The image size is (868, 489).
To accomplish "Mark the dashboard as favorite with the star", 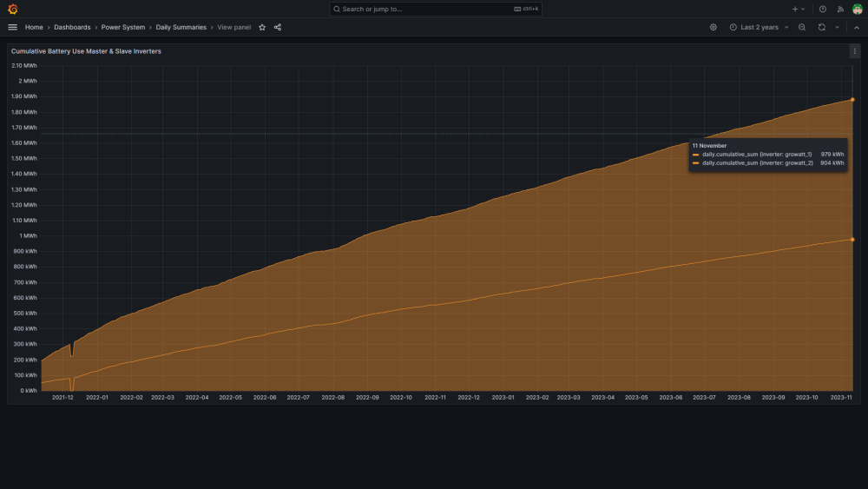I will 262,27.
